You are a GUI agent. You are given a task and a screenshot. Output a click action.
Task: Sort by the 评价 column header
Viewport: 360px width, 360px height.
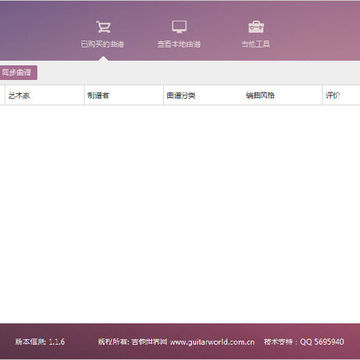341,95
